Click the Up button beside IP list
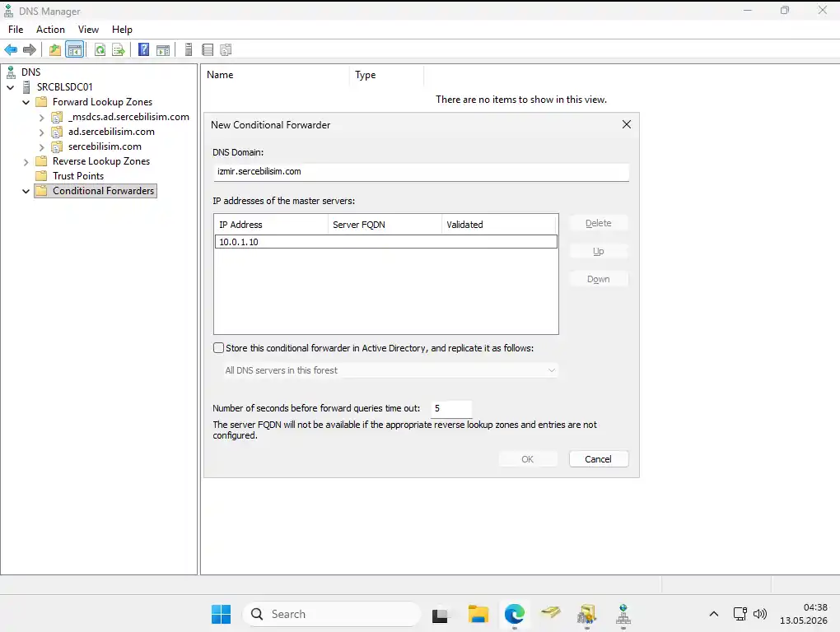Screen dimensions: 840x632 click(599, 251)
